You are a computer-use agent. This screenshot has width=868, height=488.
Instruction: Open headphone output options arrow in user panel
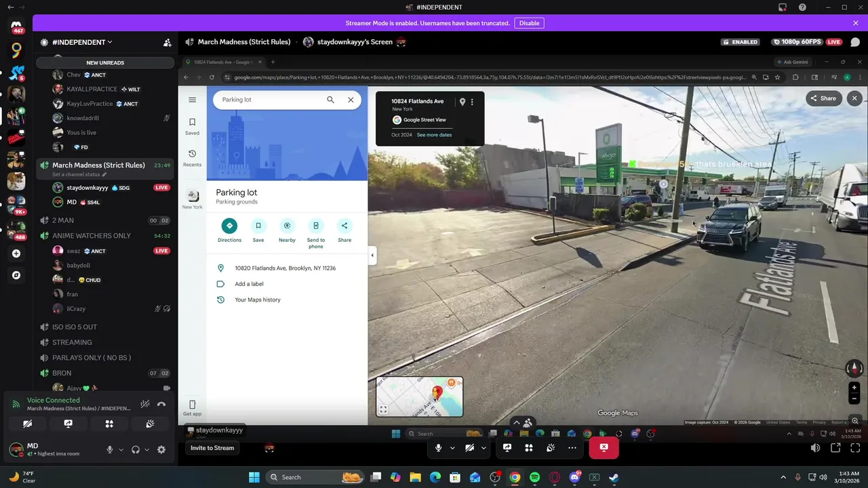click(x=147, y=449)
